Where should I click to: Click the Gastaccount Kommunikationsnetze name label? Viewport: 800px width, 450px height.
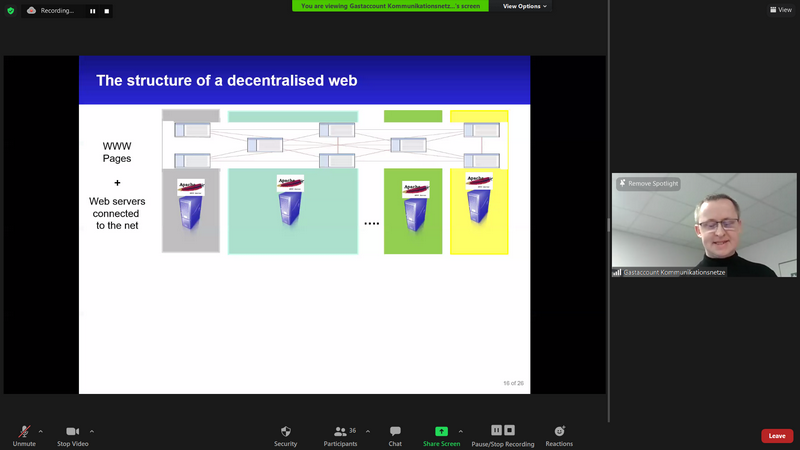[674, 272]
